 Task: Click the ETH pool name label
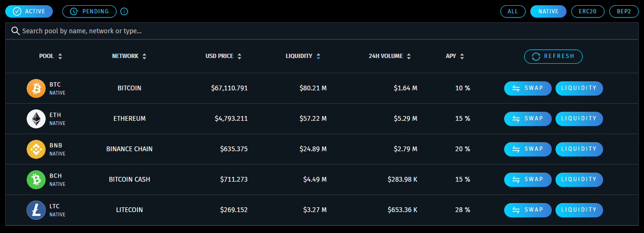point(55,115)
